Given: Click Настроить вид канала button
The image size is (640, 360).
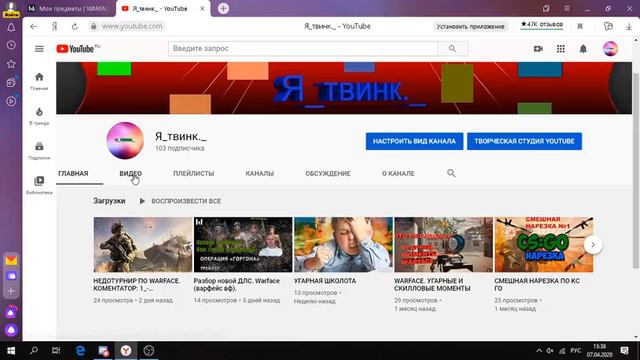Looking at the screenshot, I should click(414, 141).
